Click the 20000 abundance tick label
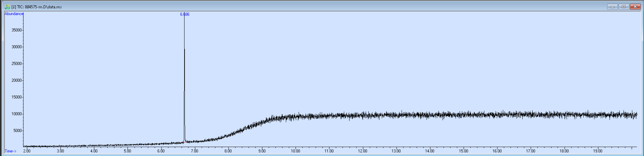 click(x=17, y=80)
